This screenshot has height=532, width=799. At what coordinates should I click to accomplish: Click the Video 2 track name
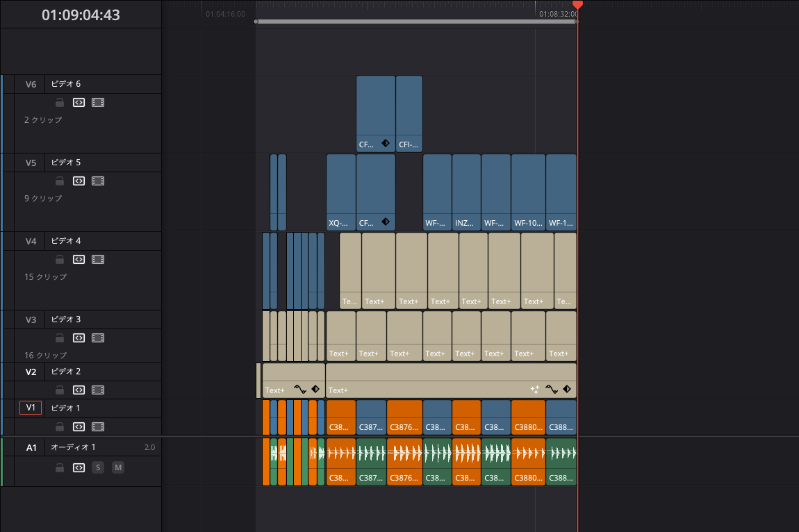click(66, 372)
